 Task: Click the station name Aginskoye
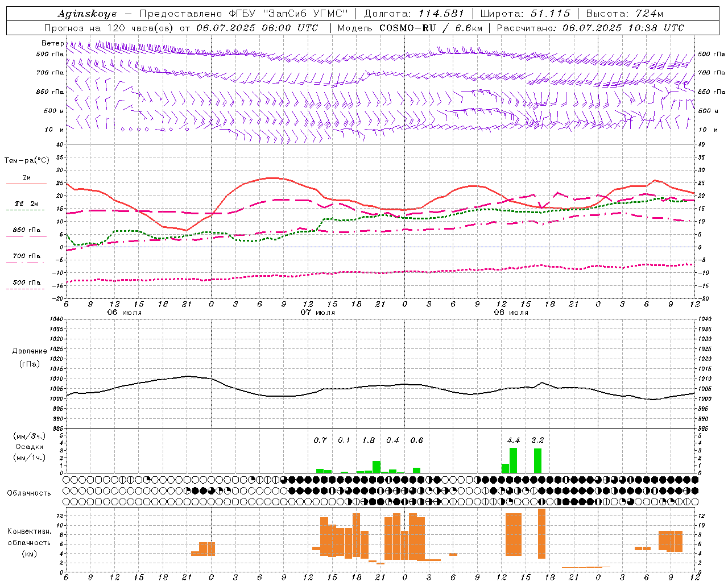[x=87, y=14]
